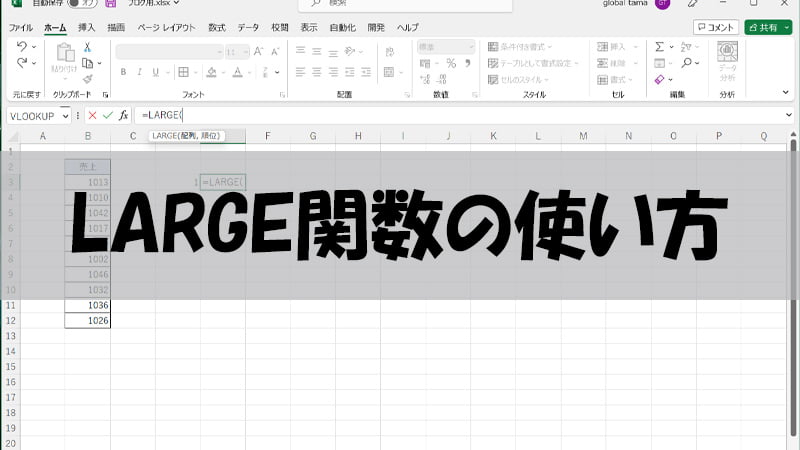Click the AutoSum sigma icon
The image size is (800, 450).
[660, 46]
